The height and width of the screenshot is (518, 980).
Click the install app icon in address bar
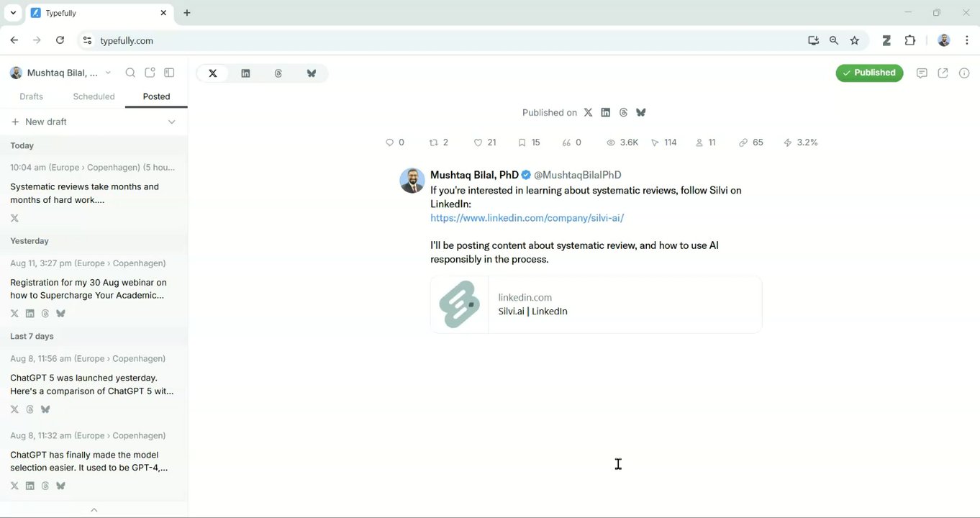pyautogui.click(x=813, y=41)
